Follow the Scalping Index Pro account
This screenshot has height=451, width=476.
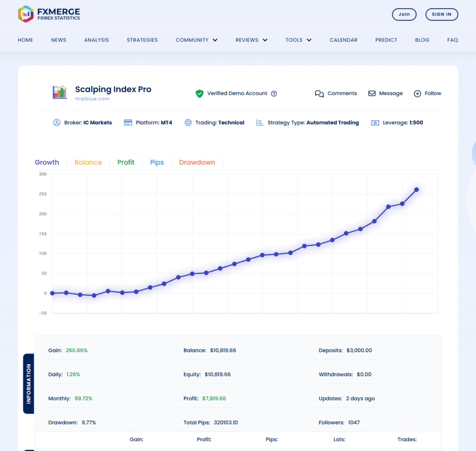click(x=433, y=93)
